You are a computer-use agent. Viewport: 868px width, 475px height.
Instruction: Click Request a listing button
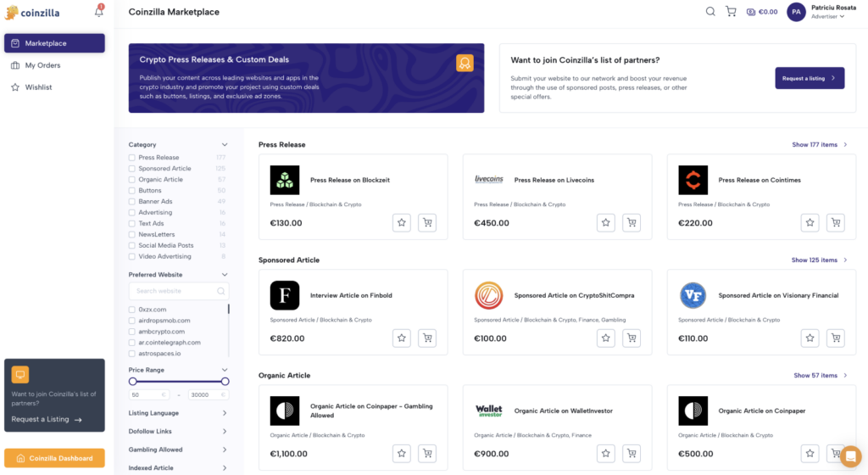point(810,78)
